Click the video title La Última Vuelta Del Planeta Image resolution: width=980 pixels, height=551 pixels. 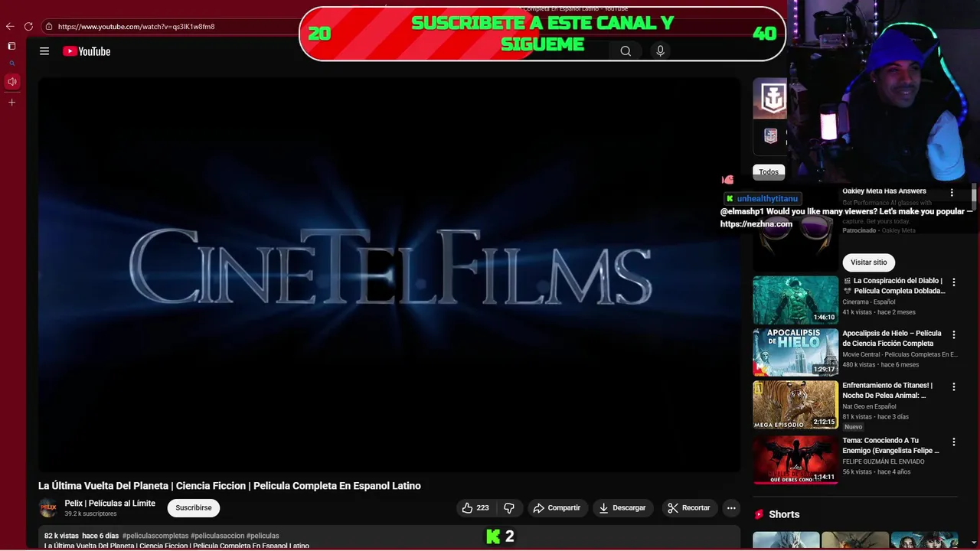coord(230,486)
